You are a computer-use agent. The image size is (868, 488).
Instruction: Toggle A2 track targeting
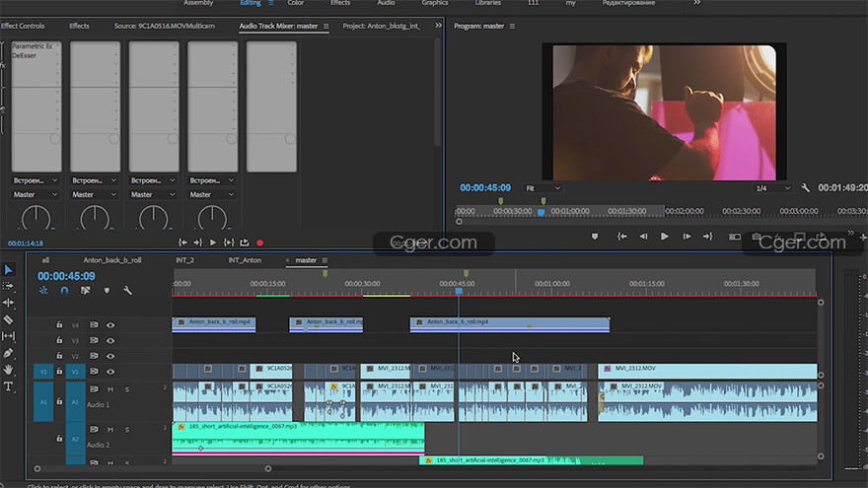pyautogui.click(x=75, y=439)
